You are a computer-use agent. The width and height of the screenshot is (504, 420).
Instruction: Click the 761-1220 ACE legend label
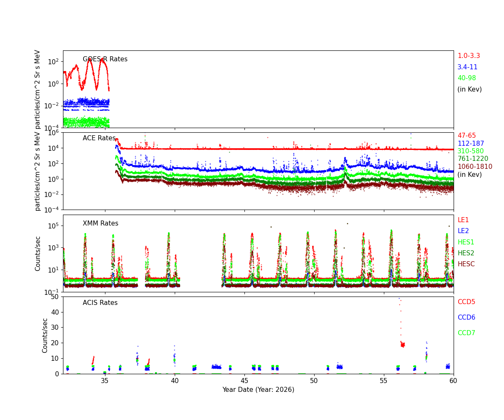(x=472, y=159)
